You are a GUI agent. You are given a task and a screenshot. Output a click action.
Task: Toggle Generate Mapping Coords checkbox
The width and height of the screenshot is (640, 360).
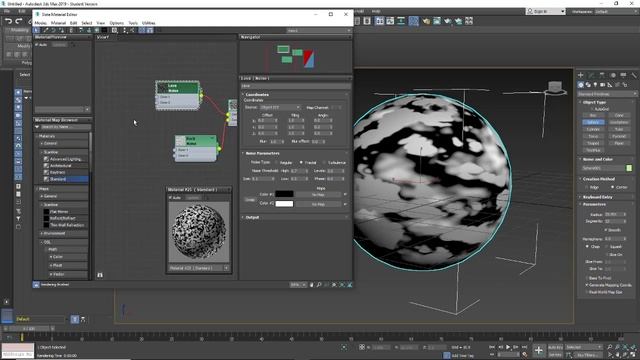pyautogui.click(x=587, y=285)
